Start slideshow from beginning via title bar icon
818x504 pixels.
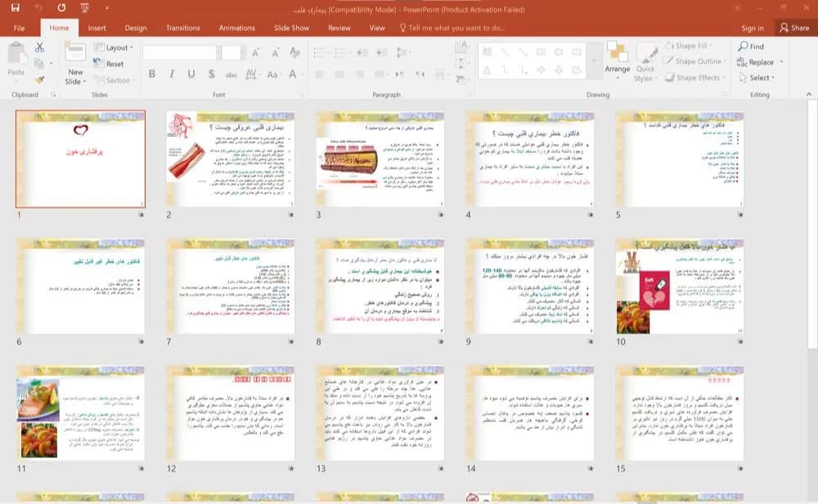click(84, 8)
